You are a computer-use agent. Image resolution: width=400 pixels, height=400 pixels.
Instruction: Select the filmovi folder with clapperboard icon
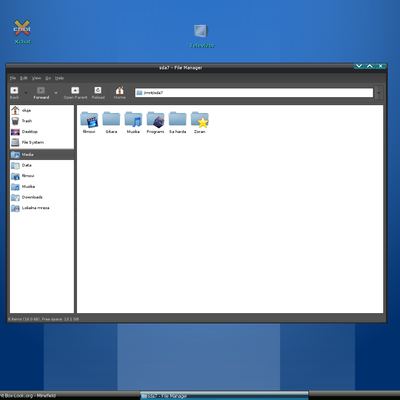(x=89, y=123)
